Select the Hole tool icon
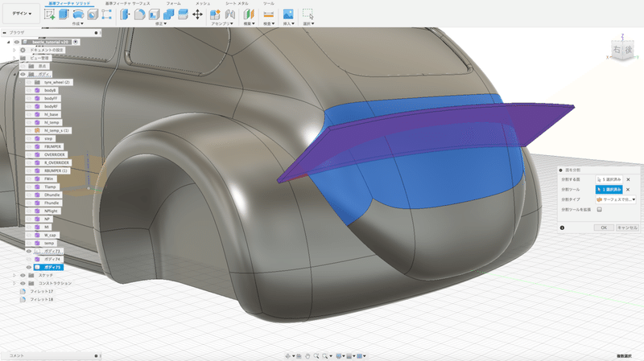 (93, 14)
